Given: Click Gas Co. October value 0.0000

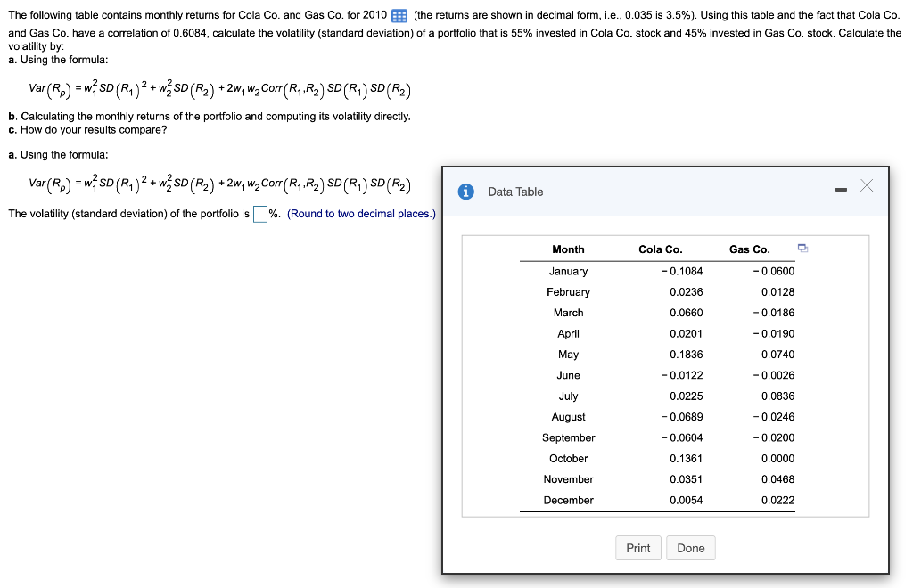Looking at the screenshot, I should click(777, 459).
